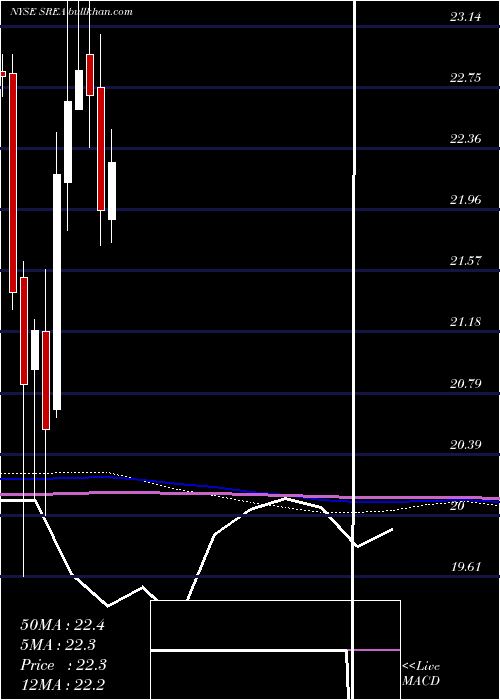Click the <<Live MACD label
This screenshot has height=700, width=500.
(421, 673)
